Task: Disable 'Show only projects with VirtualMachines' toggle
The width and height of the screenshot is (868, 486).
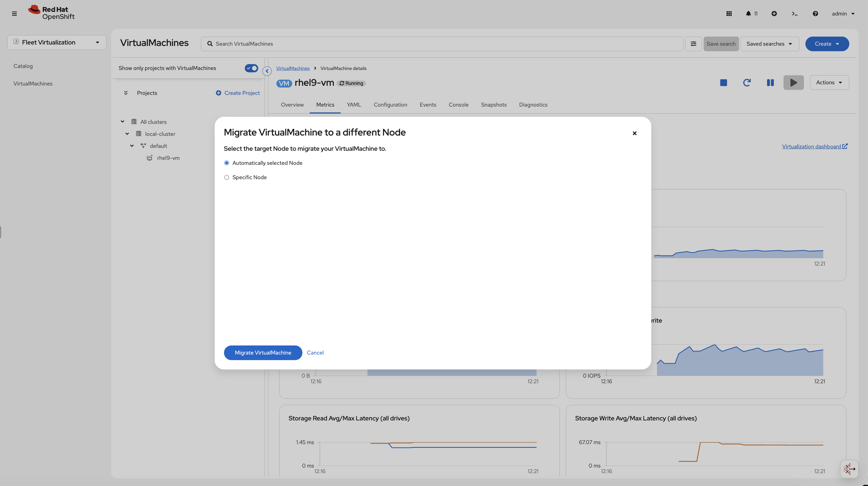Action: click(x=251, y=68)
